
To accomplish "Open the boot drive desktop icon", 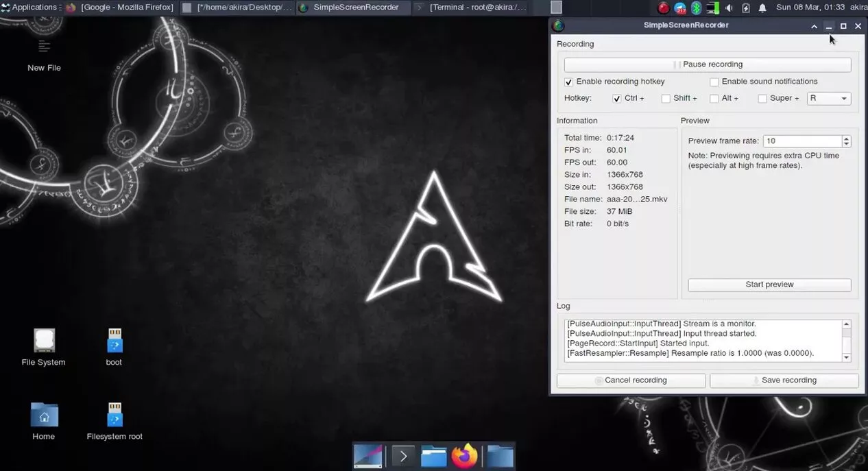I will coord(114,348).
